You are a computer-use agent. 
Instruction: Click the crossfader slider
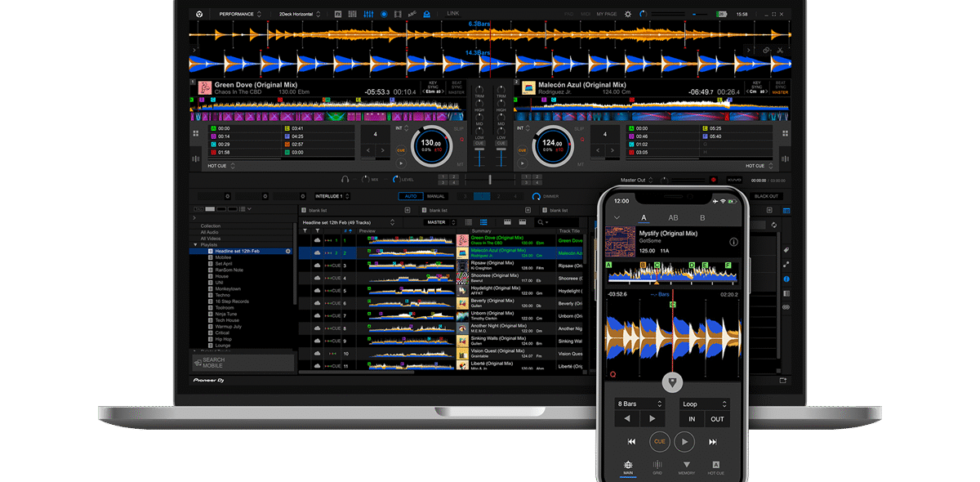pos(490,179)
